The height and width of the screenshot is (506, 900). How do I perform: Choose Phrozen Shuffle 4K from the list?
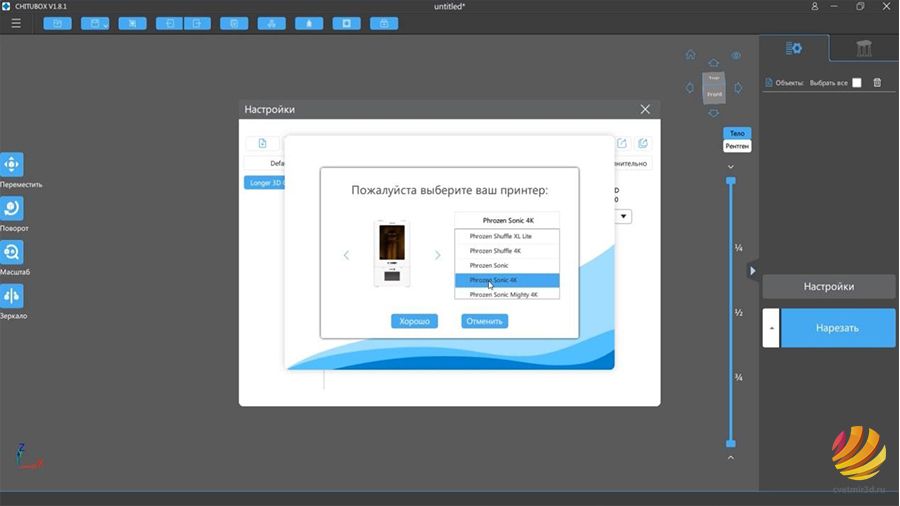tap(507, 251)
